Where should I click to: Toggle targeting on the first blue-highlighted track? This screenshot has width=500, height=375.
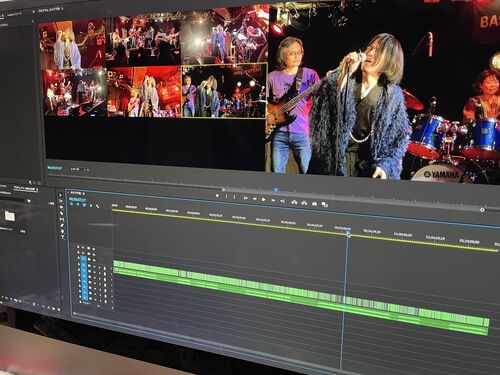(83, 259)
